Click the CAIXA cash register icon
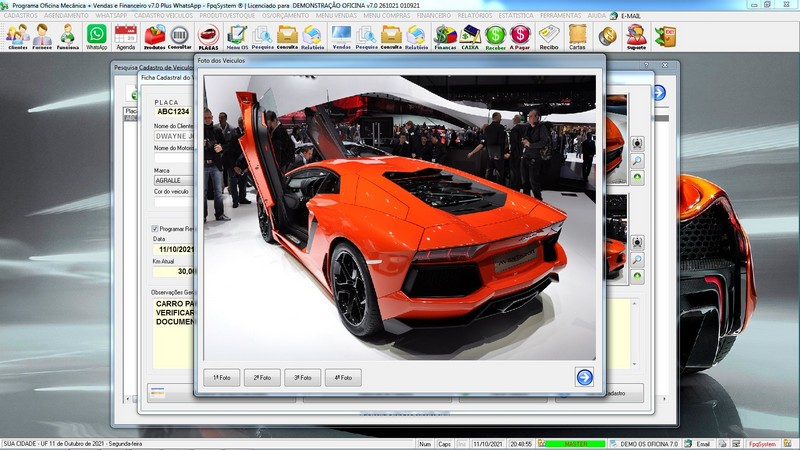 [469, 37]
